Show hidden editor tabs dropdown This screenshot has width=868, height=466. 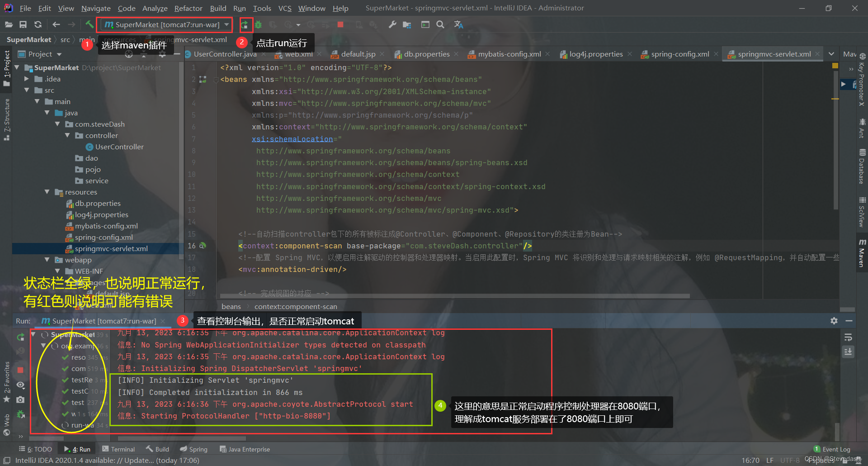click(831, 54)
